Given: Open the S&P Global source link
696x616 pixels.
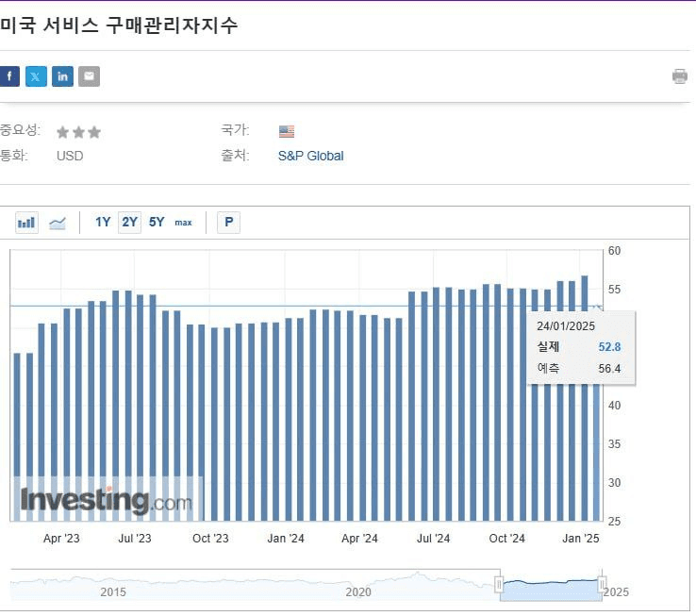Looking at the screenshot, I should coord(310,156).
